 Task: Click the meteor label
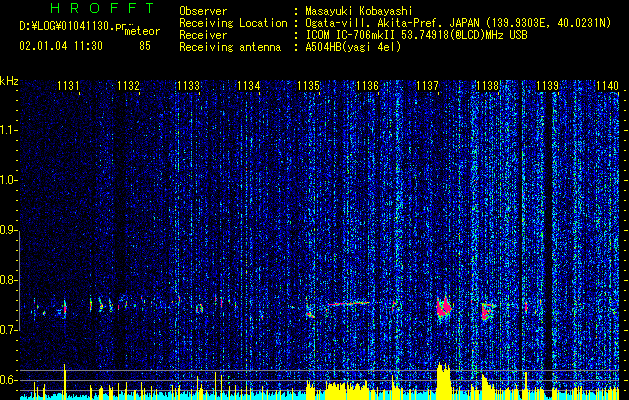point(142,31)
